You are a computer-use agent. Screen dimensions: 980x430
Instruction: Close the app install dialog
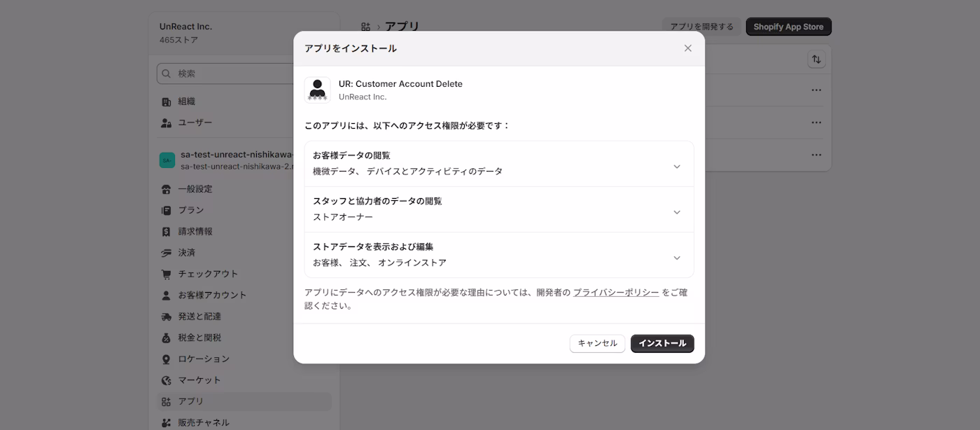[x=687, y=48]
